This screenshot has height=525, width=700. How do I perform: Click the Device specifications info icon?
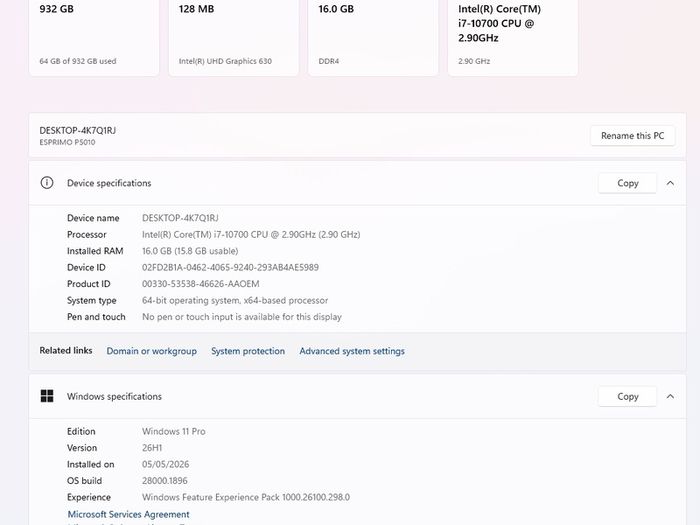tap(47, 183)
